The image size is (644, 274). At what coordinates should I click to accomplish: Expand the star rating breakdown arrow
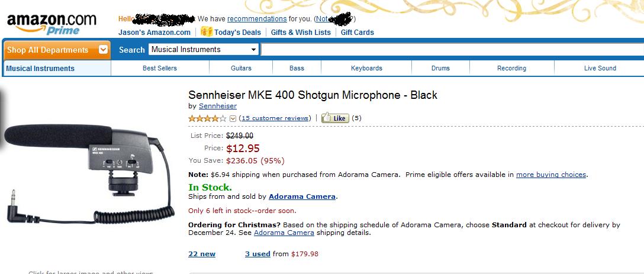pos(233,118)
